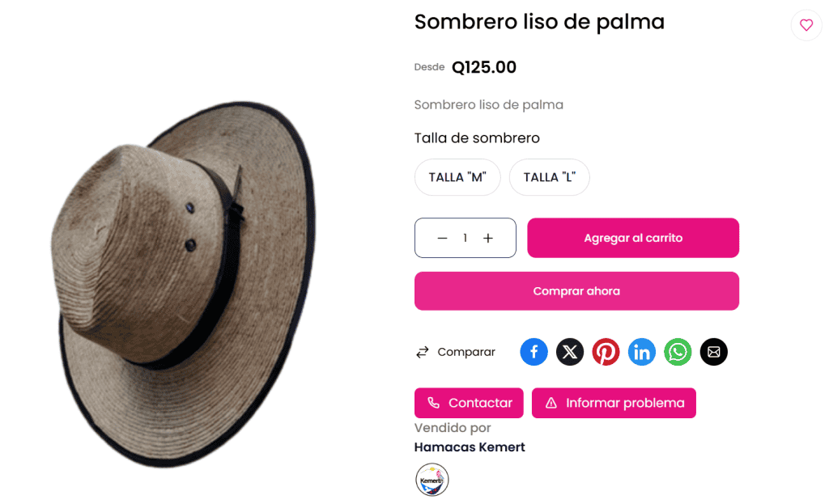This screenshot has width=829, height=504.
Task: Report an issue via Informar problema
Action: (x=614, y=403)
